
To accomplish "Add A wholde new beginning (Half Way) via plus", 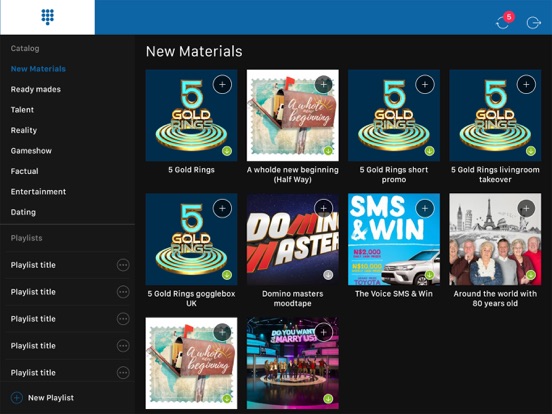I will point(324,84).
